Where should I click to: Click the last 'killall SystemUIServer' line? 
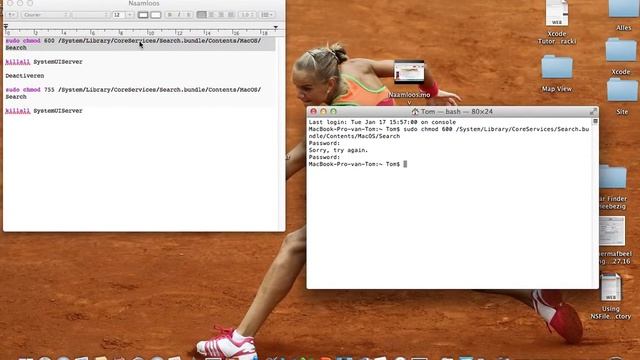(x=44, y=111)
